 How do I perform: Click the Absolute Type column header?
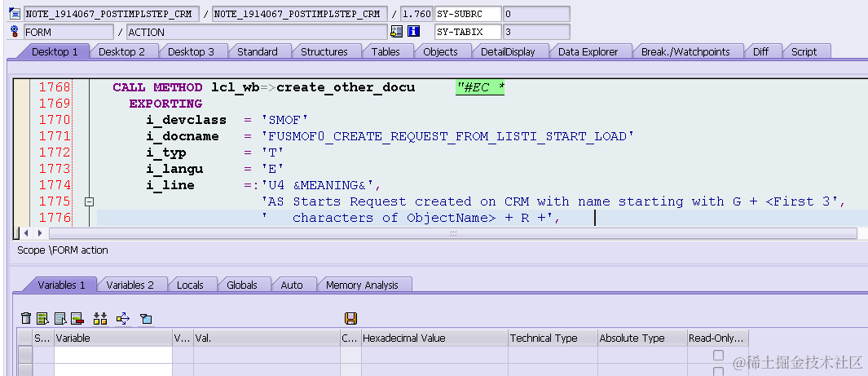tap(642, 338)
